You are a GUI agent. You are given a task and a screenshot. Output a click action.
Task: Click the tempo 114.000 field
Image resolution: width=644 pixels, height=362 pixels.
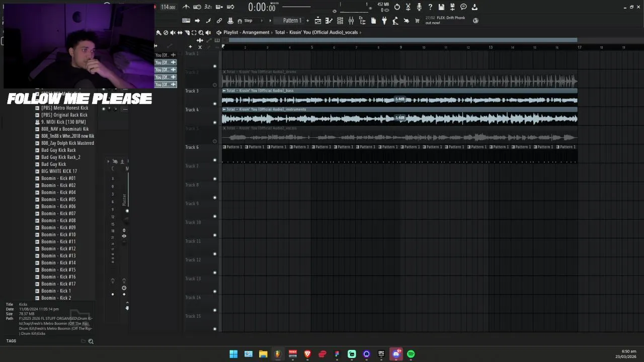coord(168,7)
